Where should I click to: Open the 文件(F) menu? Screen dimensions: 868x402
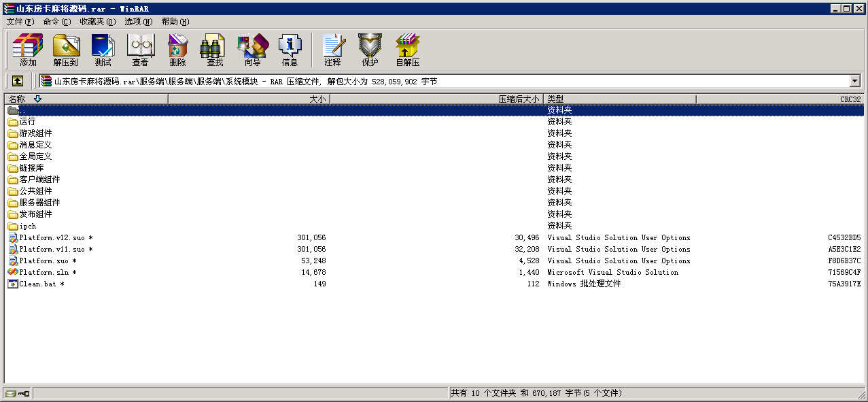pos(20,22)
